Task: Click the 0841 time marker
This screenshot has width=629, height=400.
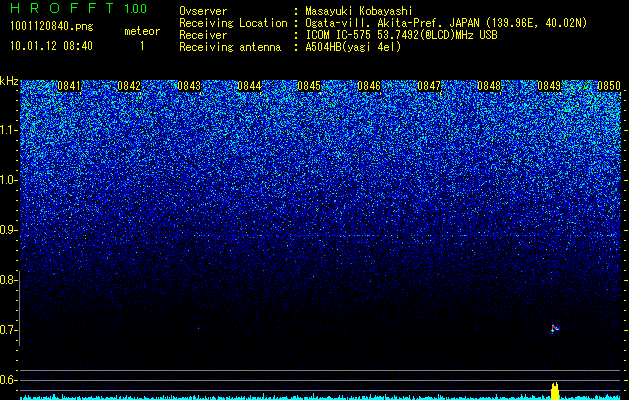Action: pos(69,86)
